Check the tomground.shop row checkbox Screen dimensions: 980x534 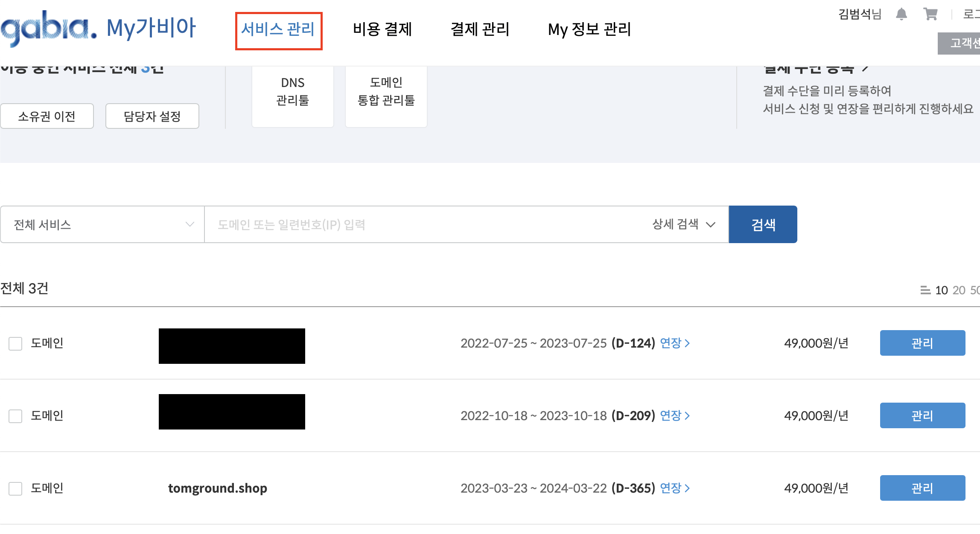[15, 488]
